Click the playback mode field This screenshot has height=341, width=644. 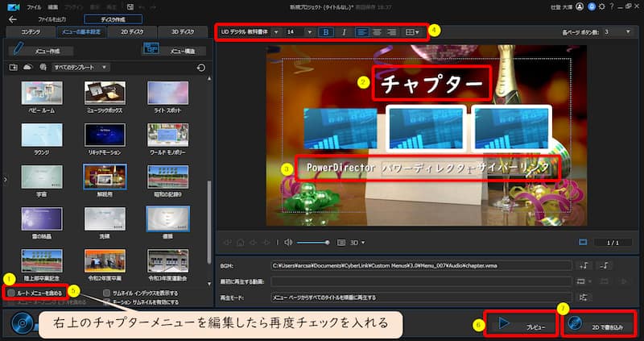(x=421, y=297)
